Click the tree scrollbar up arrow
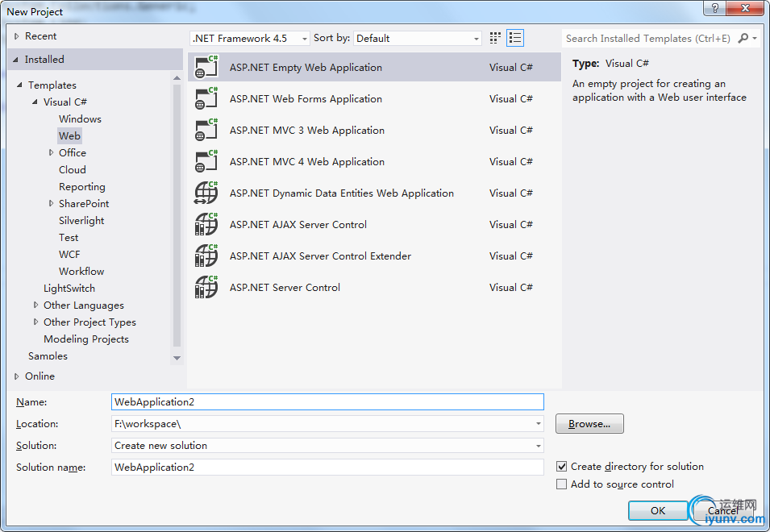Screen dimensions: 770x532 (x=177, y=77)
